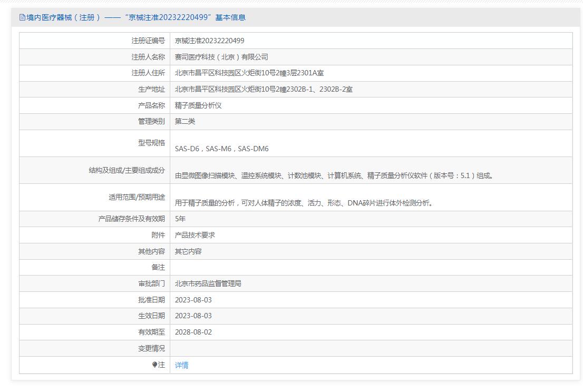Click the 附件 row label
The width and height of the screenshot is (583, 392).
[158, 235]
